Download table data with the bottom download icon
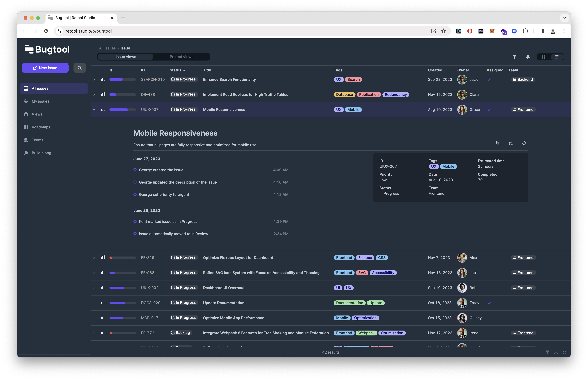 tap(556, 352)
